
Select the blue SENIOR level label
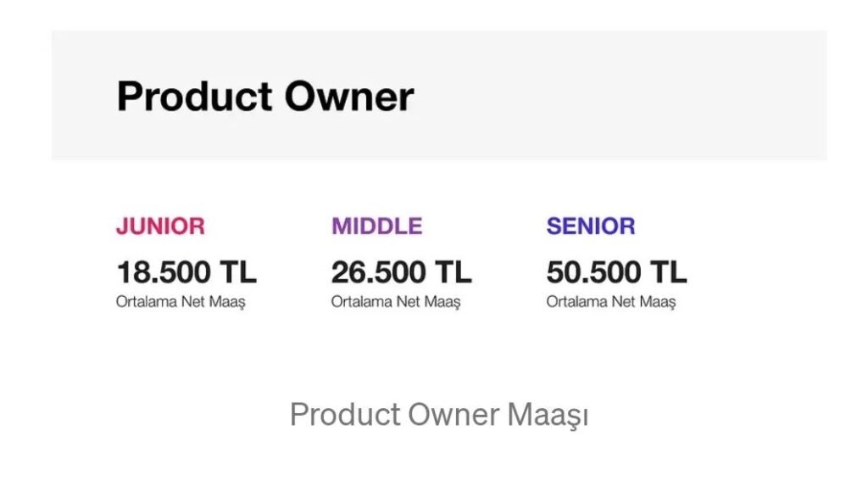click(x=591, y=227)
